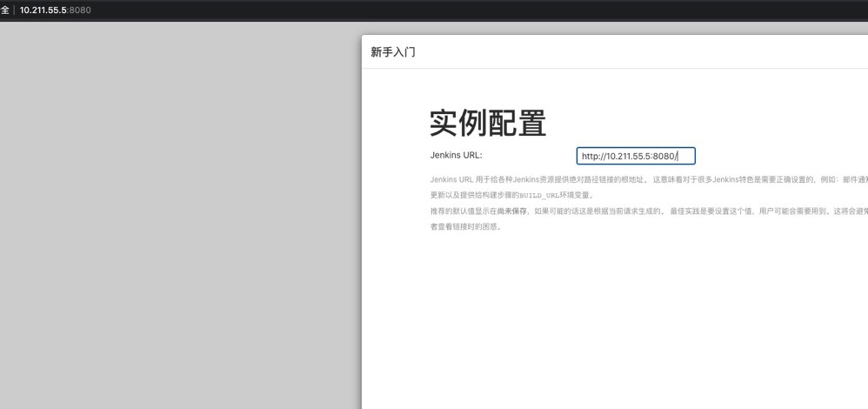Click the description line ending 查看链接时的困惑
The width and height of the screenshot is (868, 409).
coord(465,227)
